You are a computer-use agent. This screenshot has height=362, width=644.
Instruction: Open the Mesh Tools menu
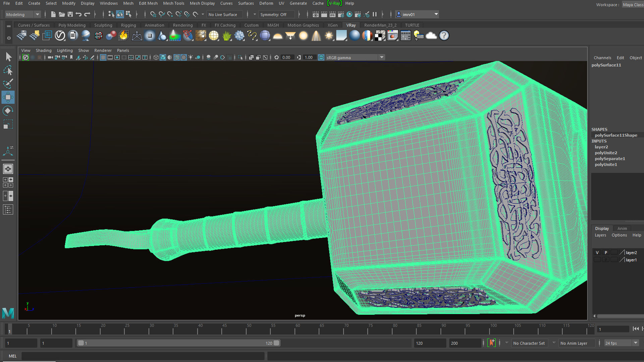click(x=173, y=3)
